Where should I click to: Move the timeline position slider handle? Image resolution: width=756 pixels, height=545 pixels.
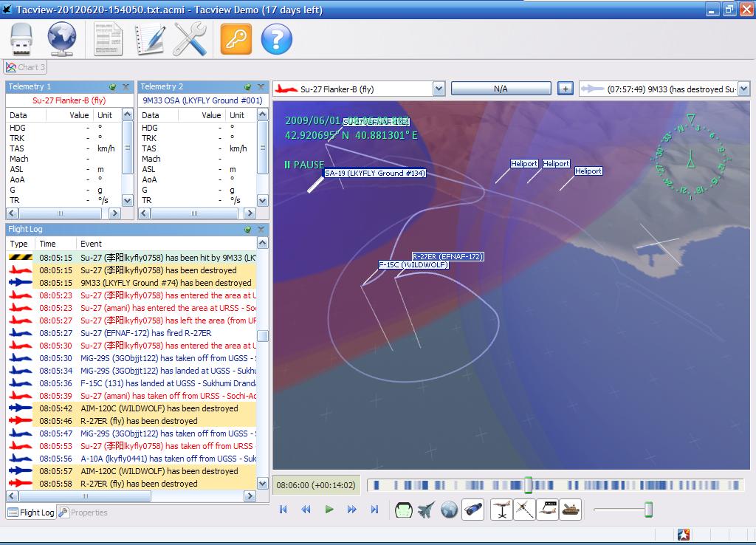(529, 485)
